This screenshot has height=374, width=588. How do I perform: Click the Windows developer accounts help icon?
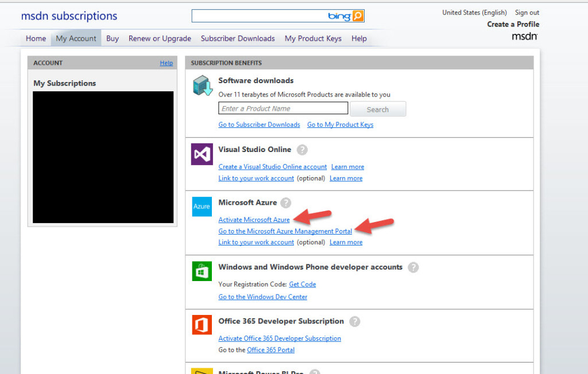coord(413,267)
